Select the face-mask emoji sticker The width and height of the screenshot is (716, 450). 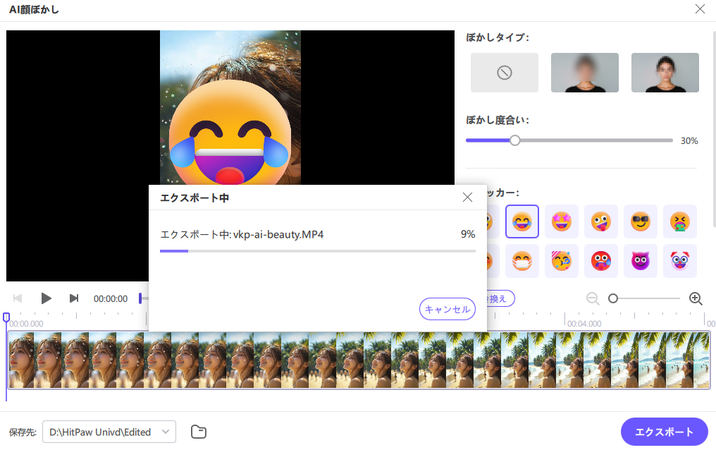[522, 261]
